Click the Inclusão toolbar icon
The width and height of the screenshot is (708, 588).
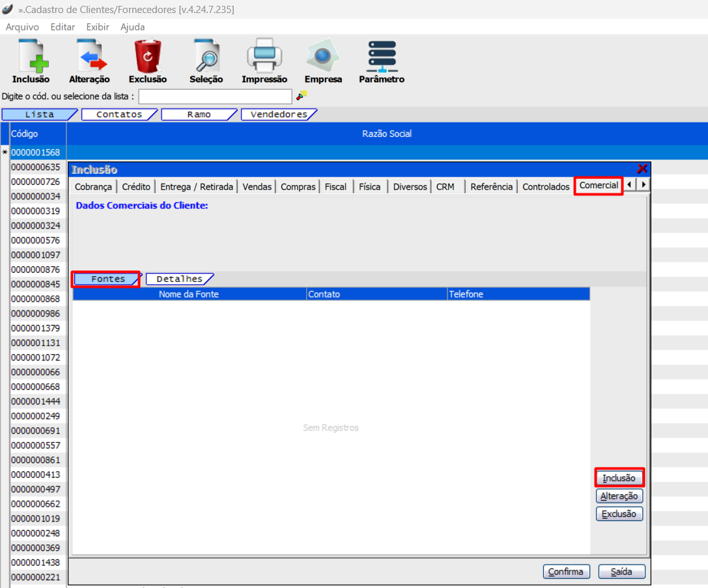(31, 57)
